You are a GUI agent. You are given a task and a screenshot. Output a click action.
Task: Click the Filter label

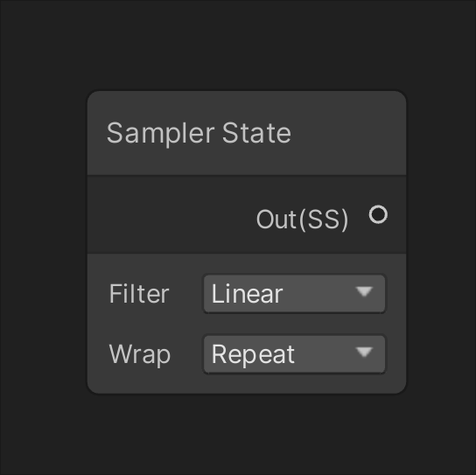pyautogui.click(x=139, y=294)
